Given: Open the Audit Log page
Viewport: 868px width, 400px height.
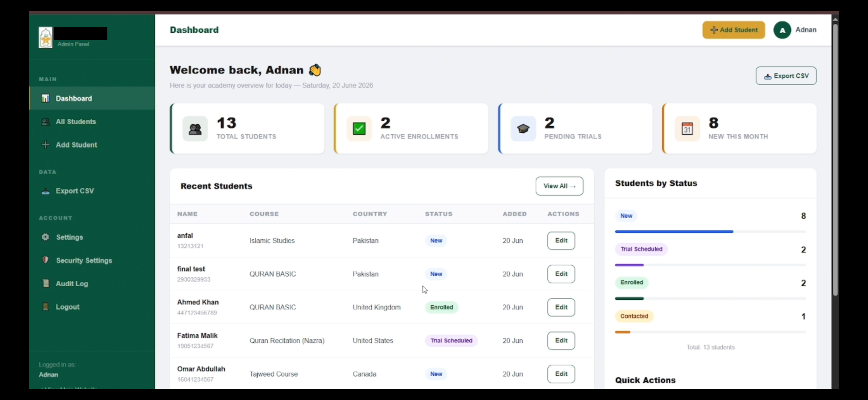Looking at the screenshot, I should (92, 283).
